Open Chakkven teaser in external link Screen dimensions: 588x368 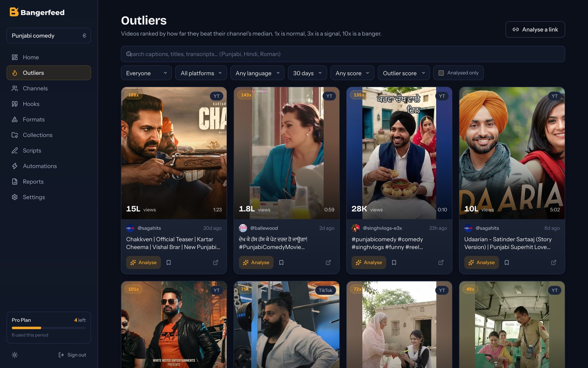[x=216, y=262]
